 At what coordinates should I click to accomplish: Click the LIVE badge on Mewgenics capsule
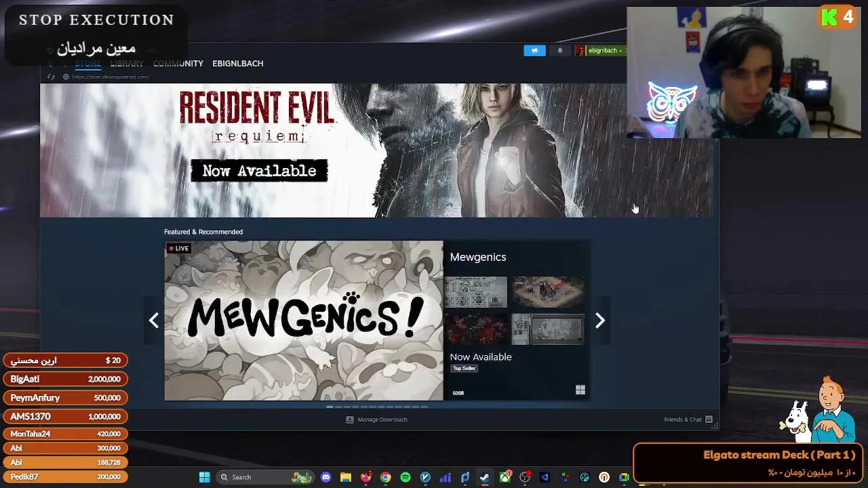(x=179, y=248)
